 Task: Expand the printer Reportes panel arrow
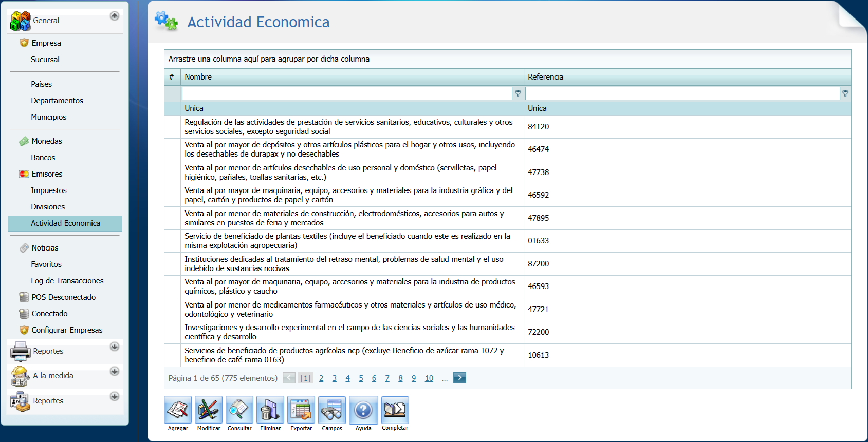115,347
